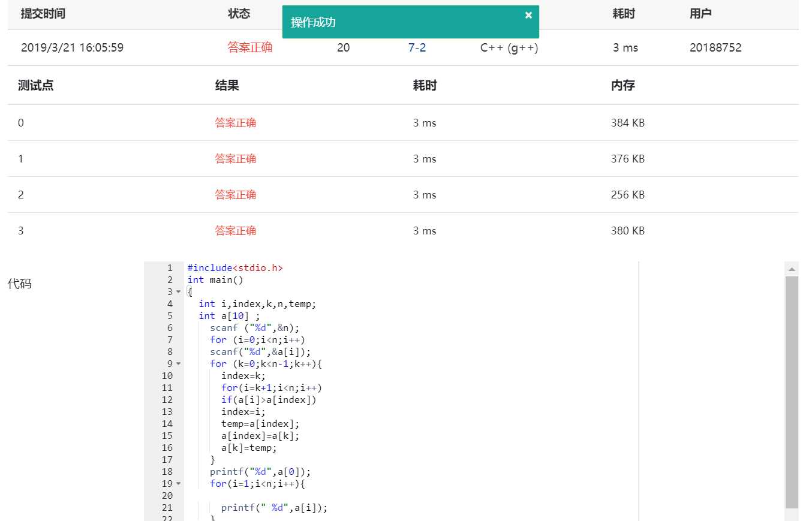Click code line a[k]=temp;
812x521 pixels.
[x=249, y=448]
